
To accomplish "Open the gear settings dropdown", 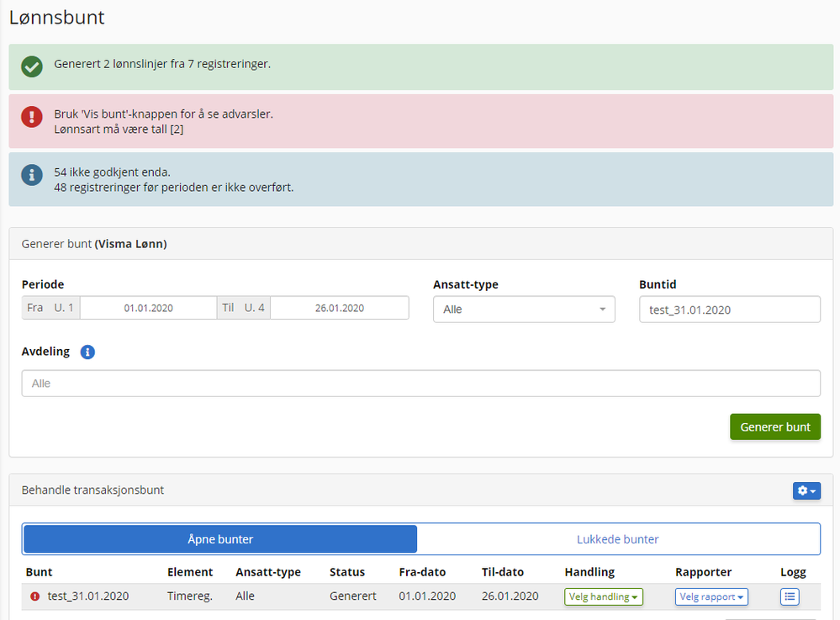I will (806, 490).
